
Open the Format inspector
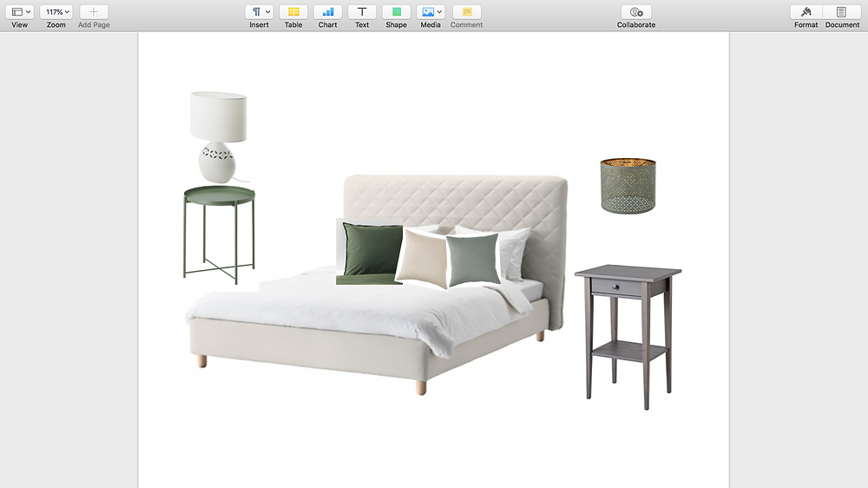806,12
